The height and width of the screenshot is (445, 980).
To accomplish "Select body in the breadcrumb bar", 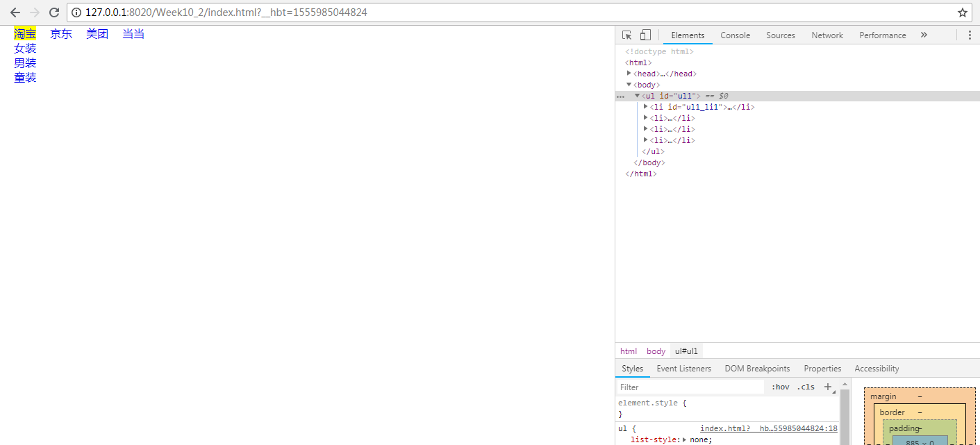I will pyautogui.click(x=656, y=351).
